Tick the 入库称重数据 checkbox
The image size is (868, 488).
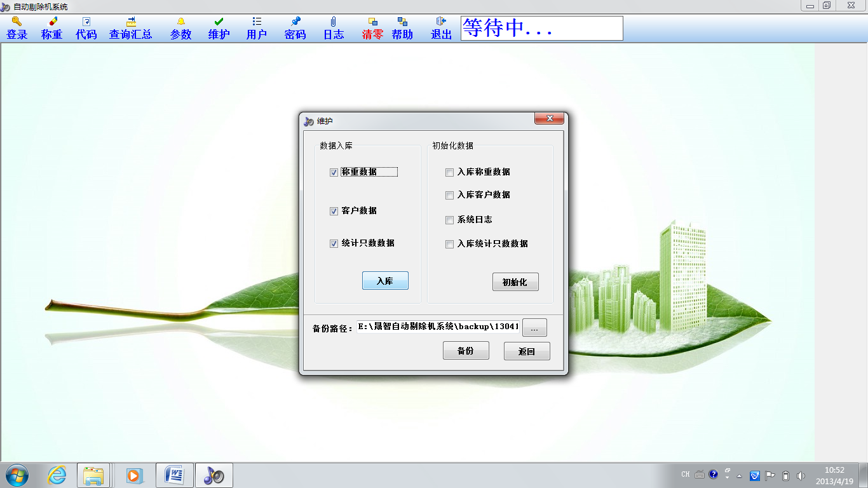tap(450, 172)
